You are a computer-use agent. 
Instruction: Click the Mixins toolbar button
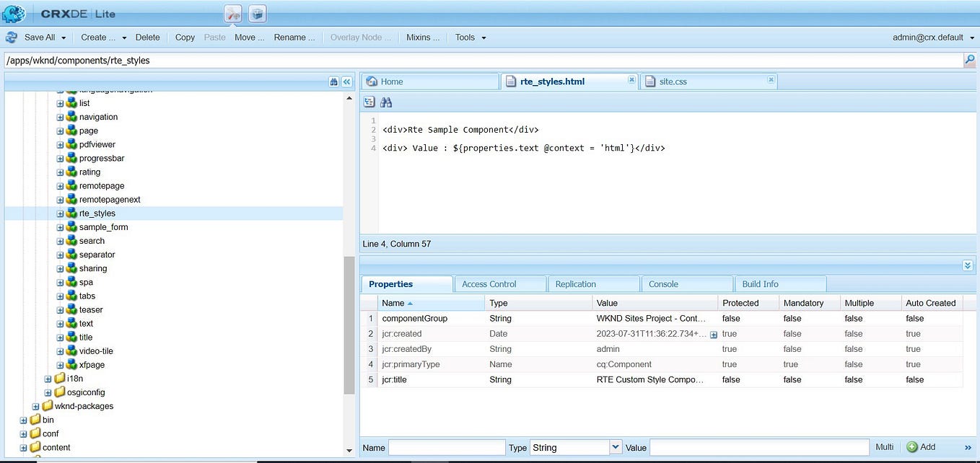(423, 38)
